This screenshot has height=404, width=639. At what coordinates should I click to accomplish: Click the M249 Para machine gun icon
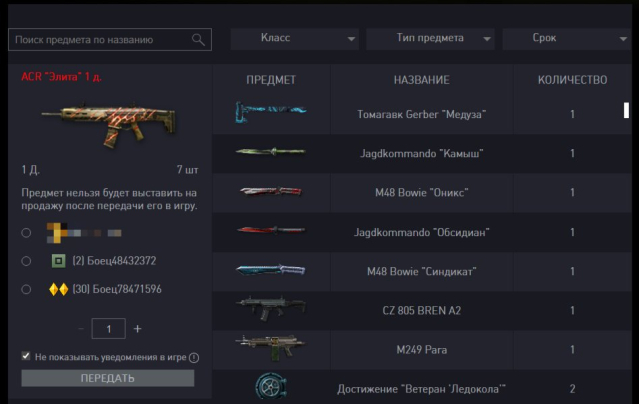click(x=271, y=347)
